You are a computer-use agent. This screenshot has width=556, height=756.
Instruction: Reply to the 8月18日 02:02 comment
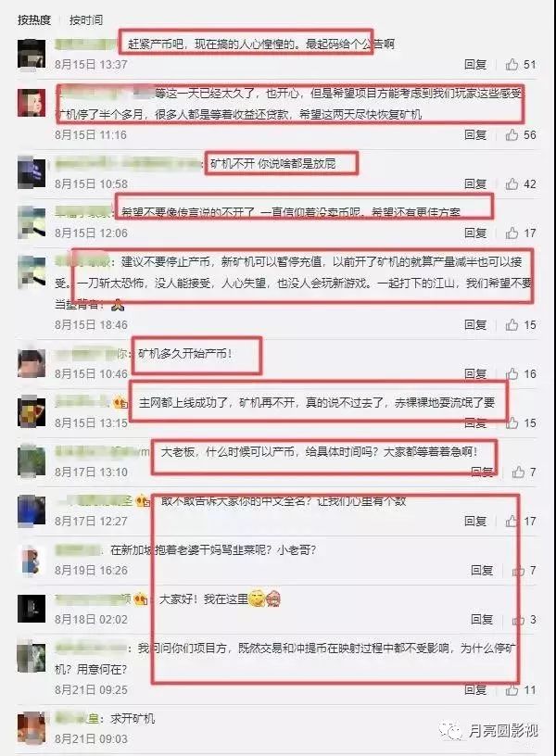(x=481, y=620)
